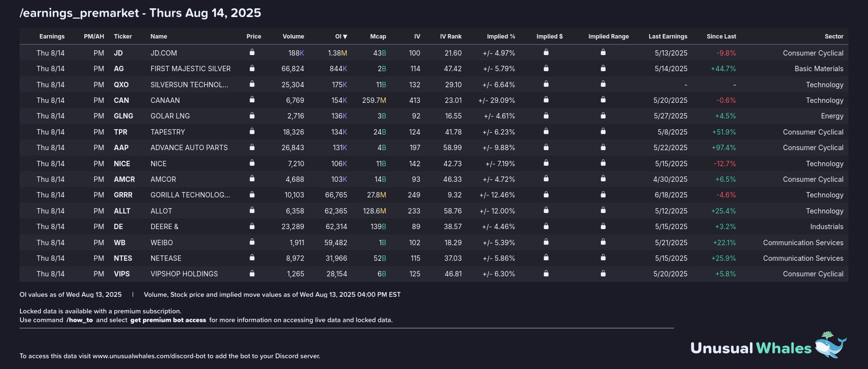Click the NTES ticker symbol
The height and width of the screenshot is (369, 868).
[123, 258]
